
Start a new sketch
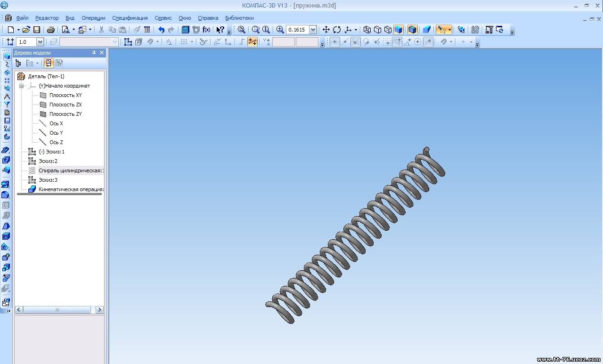pyautogui.click(x=128, y=42)
